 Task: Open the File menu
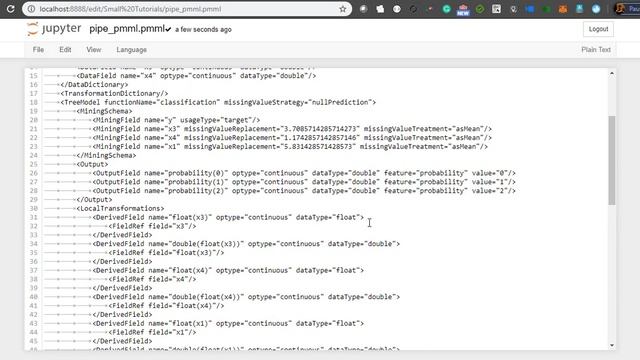point(38,49)
